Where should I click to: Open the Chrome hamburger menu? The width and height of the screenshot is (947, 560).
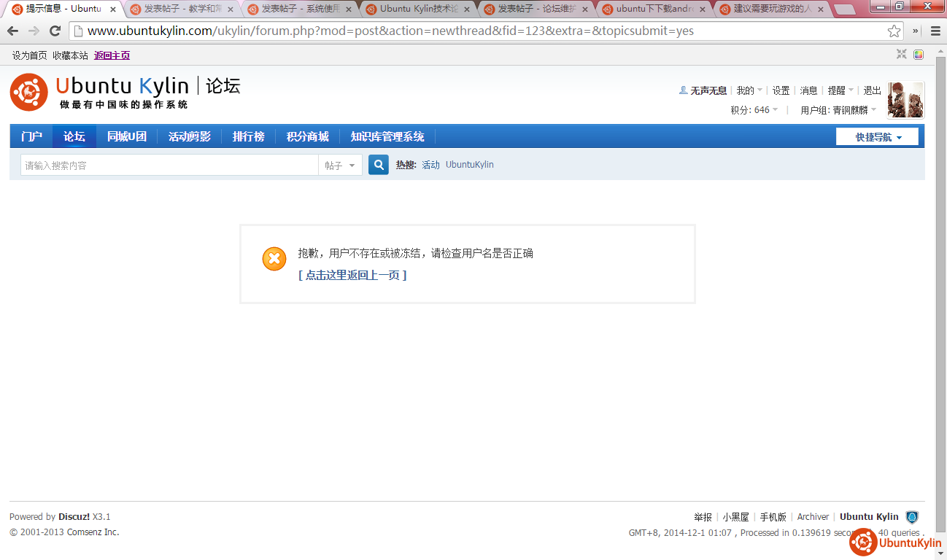(x=935, y=31)
